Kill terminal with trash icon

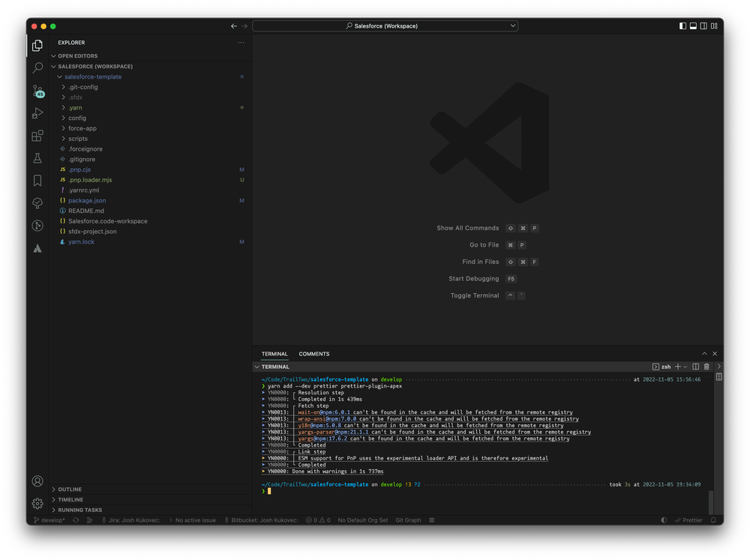(x=706, y=367)
